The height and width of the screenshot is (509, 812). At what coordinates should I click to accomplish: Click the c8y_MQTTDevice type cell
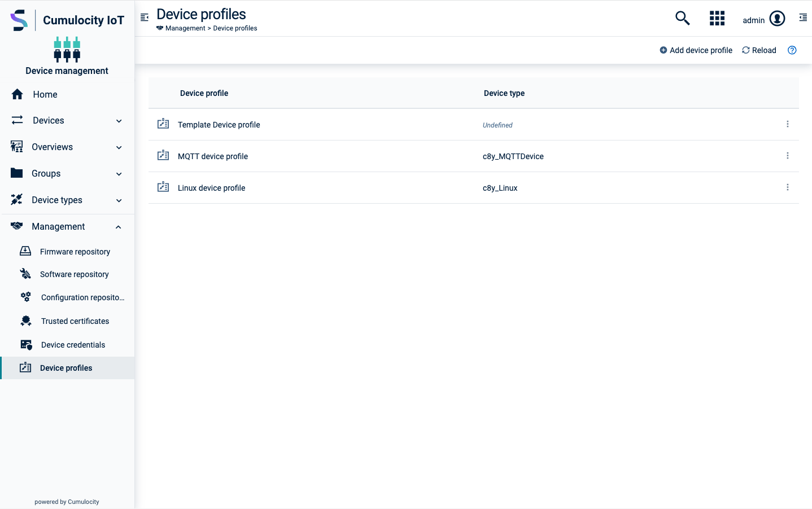[513, 156]
